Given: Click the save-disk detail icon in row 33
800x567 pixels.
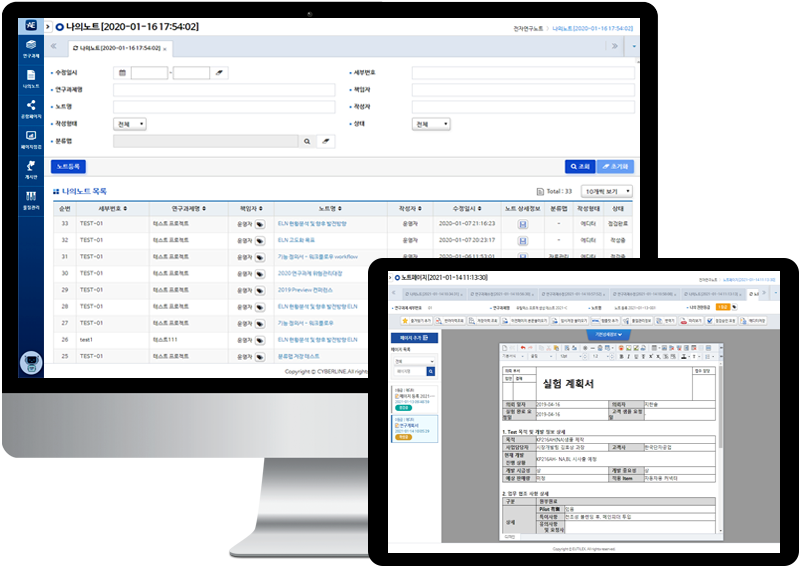Looking at the screenshot, I should coord(522,224).
